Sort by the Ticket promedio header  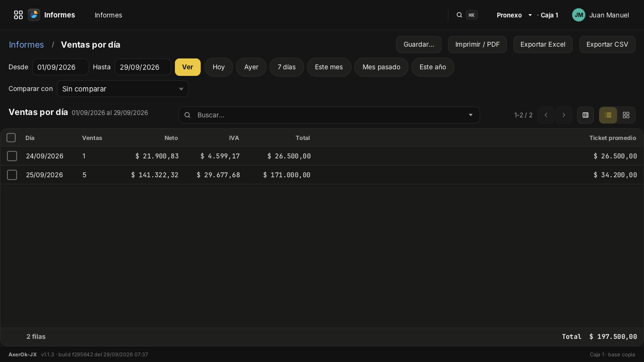click(612, 138)
